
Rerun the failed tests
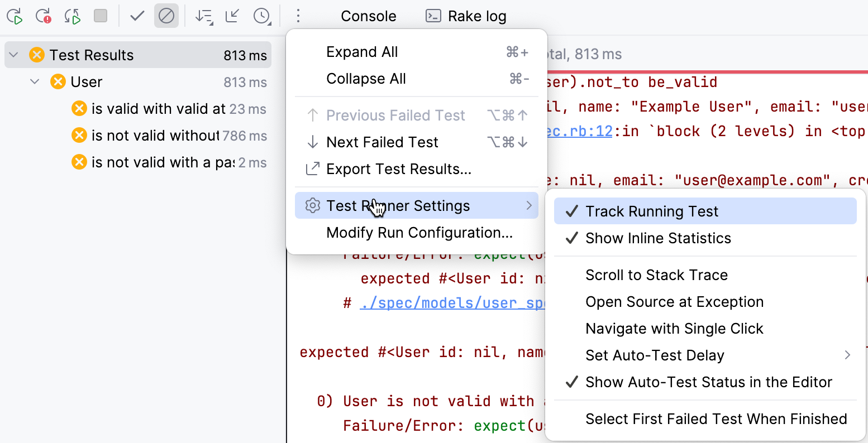[44, 16]
